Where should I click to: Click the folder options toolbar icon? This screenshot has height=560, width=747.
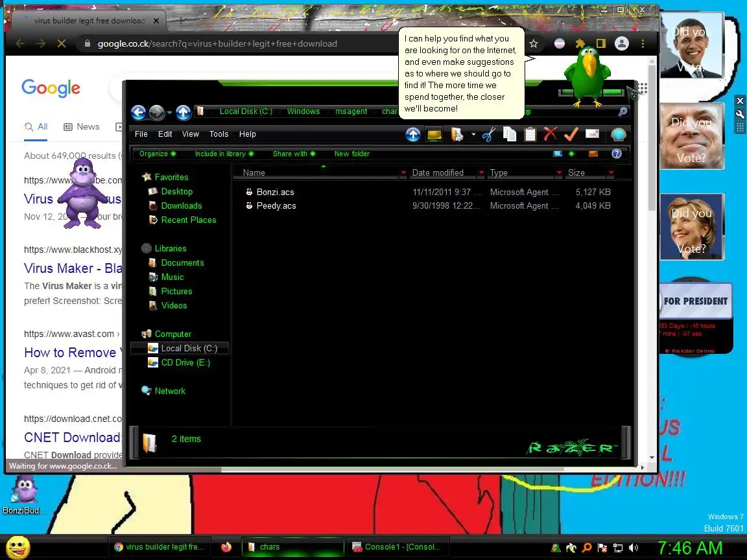click(x=457, y=135)
